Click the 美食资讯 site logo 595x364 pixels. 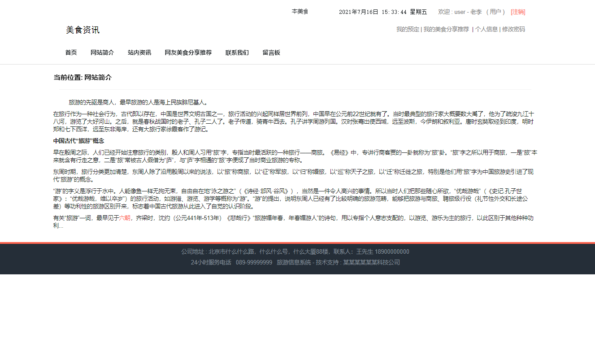tap(83, 30)
